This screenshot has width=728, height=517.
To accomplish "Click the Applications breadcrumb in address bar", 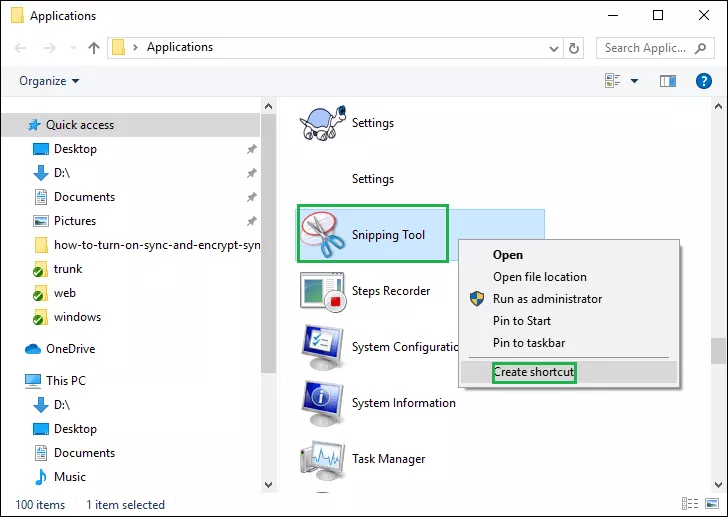I will tap(180, 47).
